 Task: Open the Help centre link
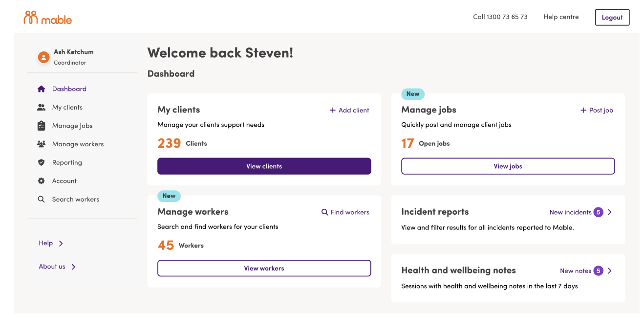coord(561,17)
